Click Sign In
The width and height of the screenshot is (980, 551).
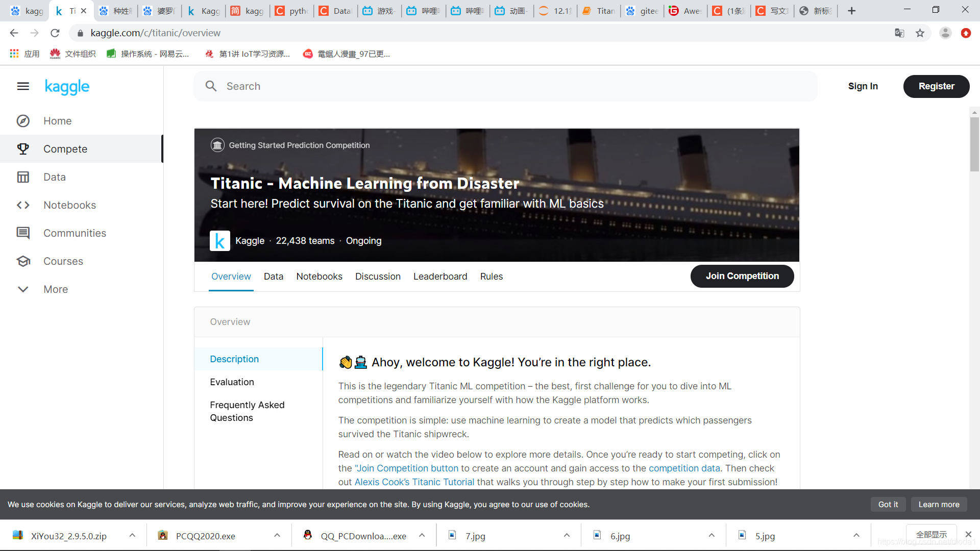863,86
